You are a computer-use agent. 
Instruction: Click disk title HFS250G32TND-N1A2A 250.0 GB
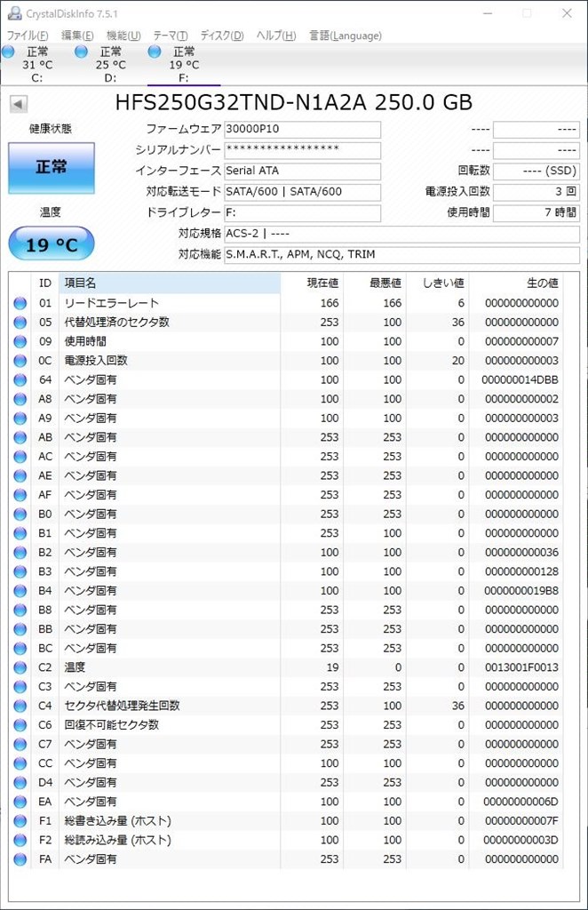(293, 103)
